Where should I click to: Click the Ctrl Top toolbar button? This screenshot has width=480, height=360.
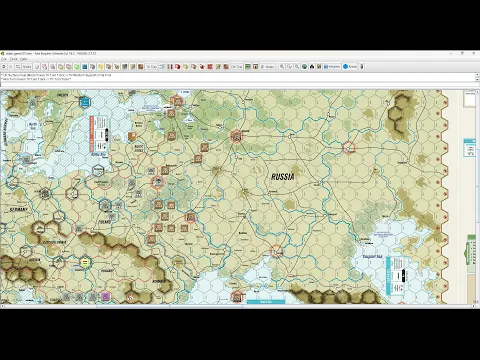click(x=236, y=67)
